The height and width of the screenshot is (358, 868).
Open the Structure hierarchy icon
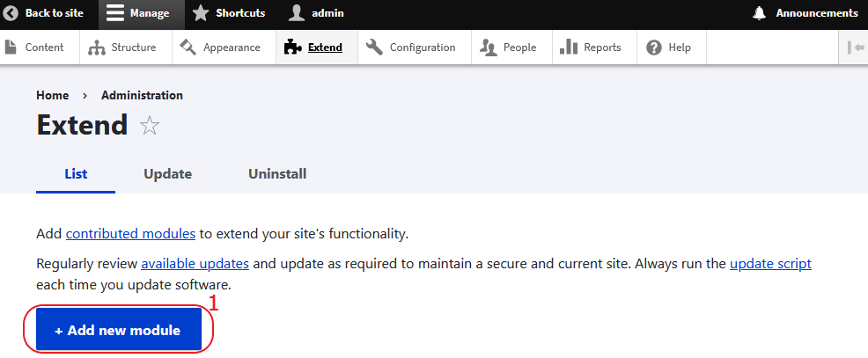[97, 47]
